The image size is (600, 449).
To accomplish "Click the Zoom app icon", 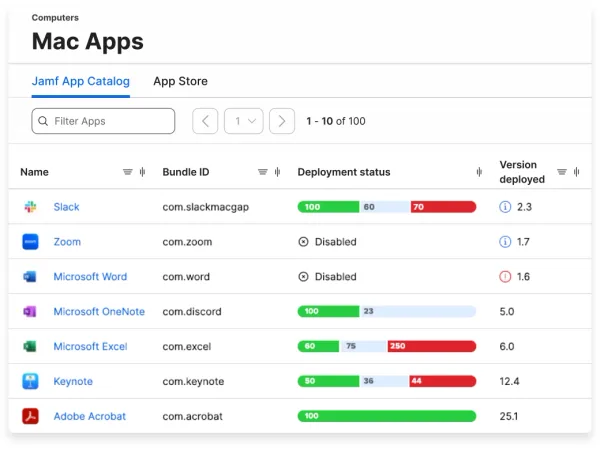I will click(x=30, y=242).
